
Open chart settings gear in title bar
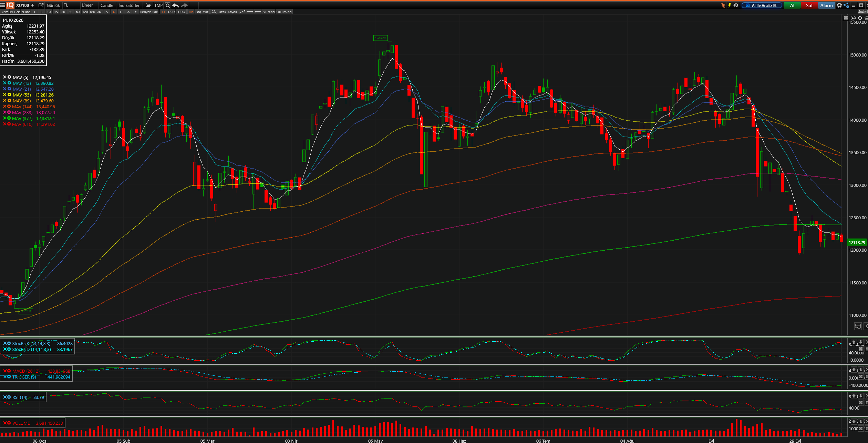tap(839, 5)
